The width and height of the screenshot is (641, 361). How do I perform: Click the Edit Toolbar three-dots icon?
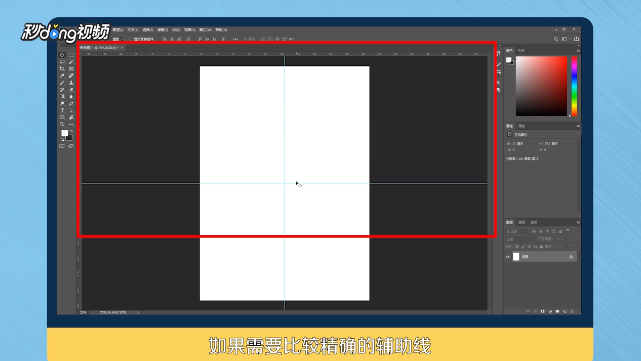click(71, 124)
